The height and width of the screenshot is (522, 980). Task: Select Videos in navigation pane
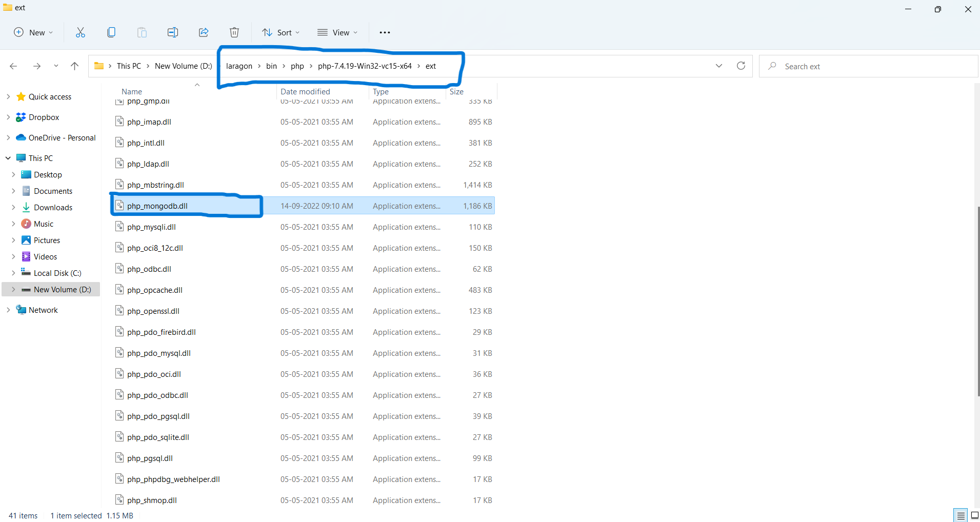(x=45, y=256)
